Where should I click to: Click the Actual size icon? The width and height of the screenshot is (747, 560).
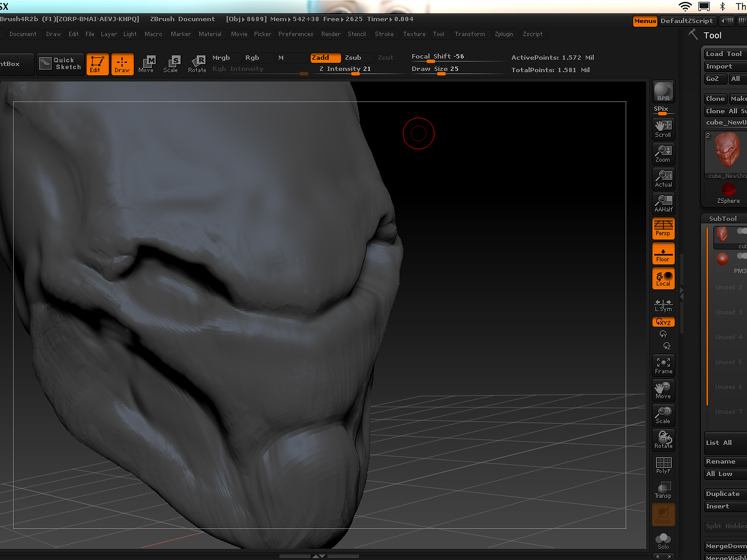click(x=663, y=178)
